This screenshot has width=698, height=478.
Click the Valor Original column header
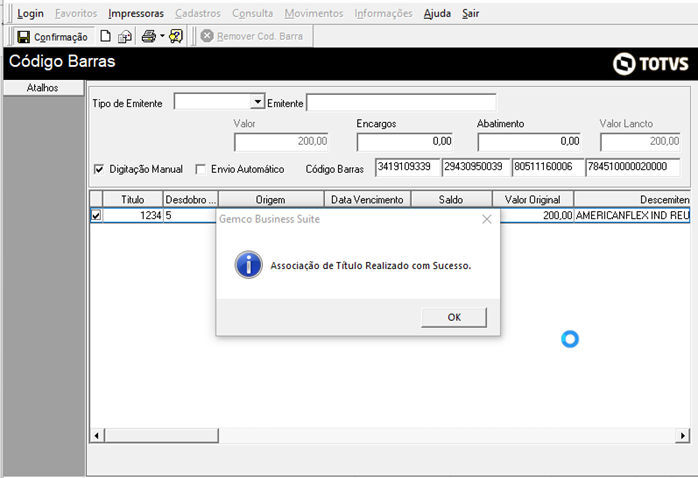[x=532, y=199]
